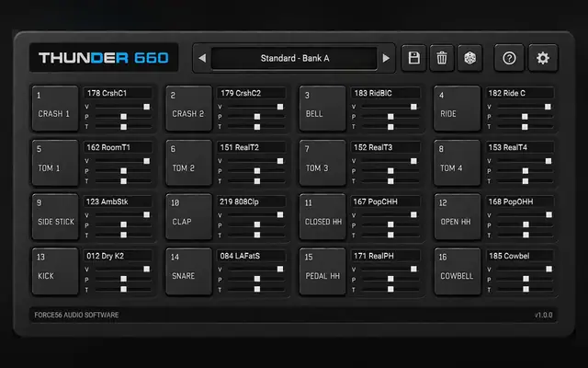Open sample selector 219 808Clp
The height and width of the screenshot is (368, 588).
(x=251, y=201)
